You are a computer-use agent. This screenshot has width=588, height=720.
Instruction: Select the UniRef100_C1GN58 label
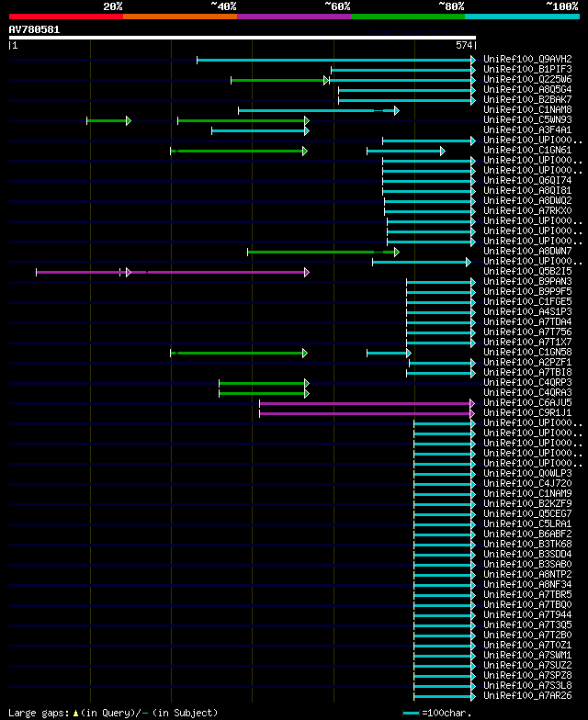(527, 352)
